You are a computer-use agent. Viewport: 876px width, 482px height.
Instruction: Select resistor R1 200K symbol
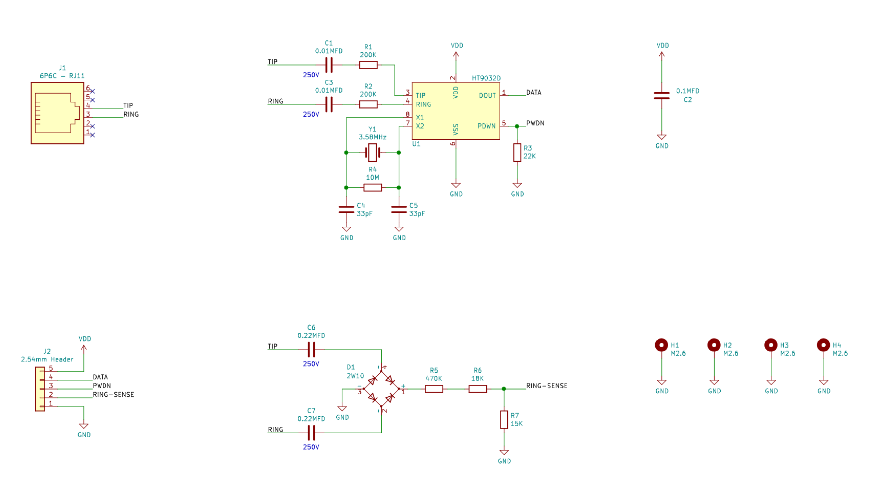click(x=368, y=63)
